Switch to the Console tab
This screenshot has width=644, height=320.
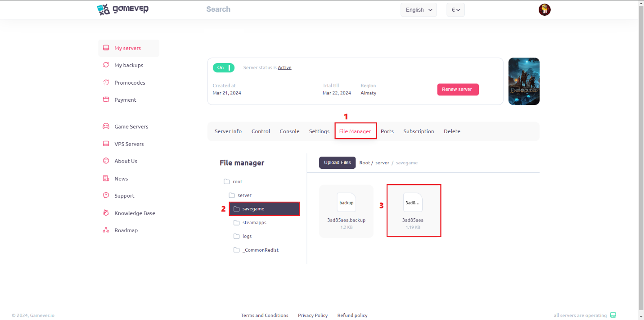click(289, 131)
